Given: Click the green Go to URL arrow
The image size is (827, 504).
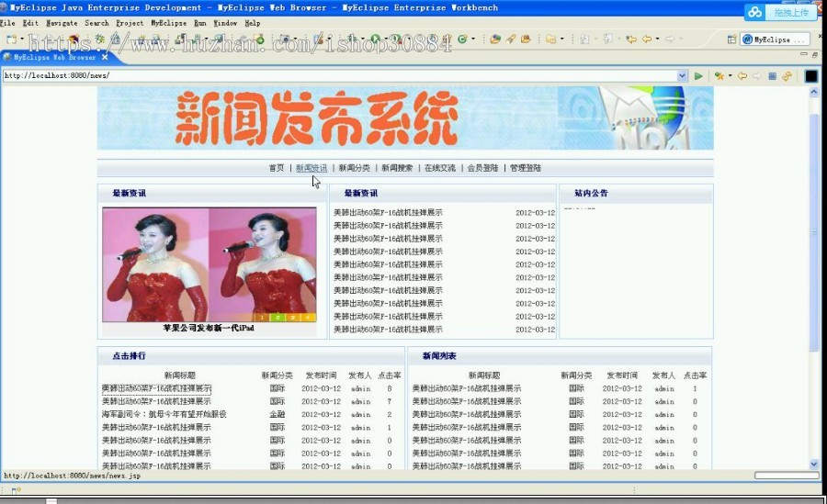Looking at the screenshot, I should (698, 76).
